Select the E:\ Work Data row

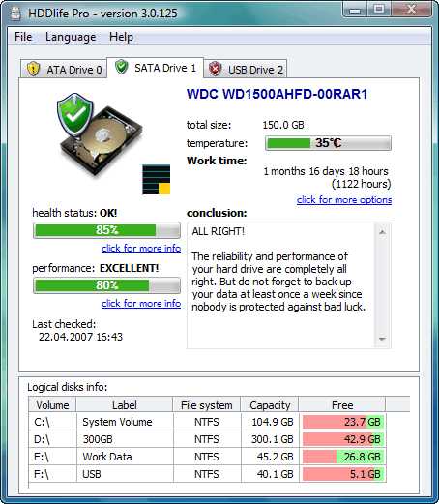tap(207, 457)
